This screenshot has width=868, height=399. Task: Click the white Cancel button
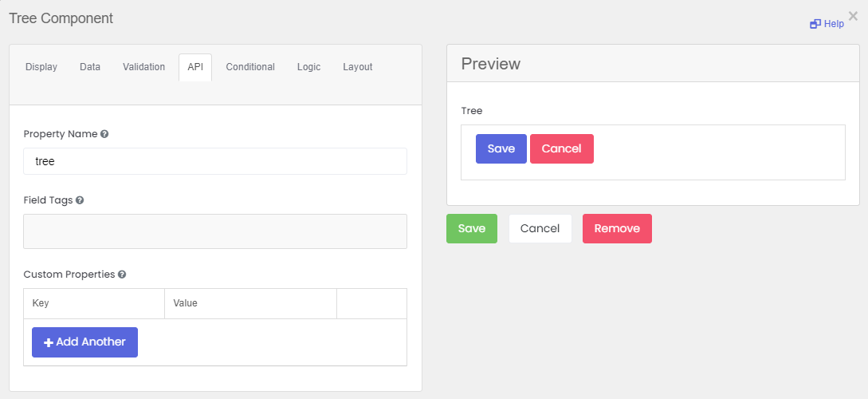[540, 229]
